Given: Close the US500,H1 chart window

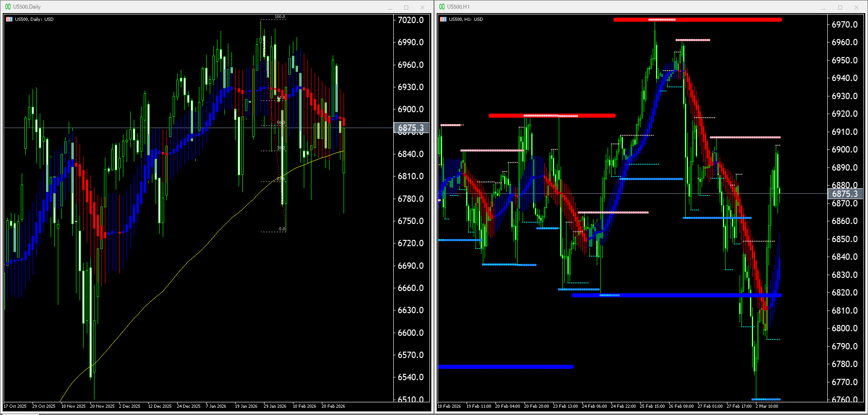Looking at the screenshot, I should 856,7.
